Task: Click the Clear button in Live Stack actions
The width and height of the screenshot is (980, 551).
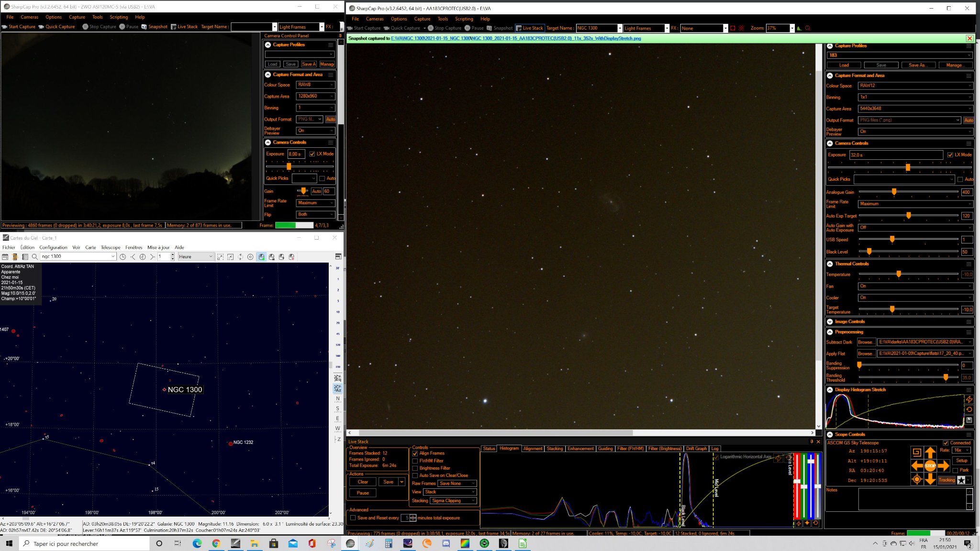Action: pos(363,482)
